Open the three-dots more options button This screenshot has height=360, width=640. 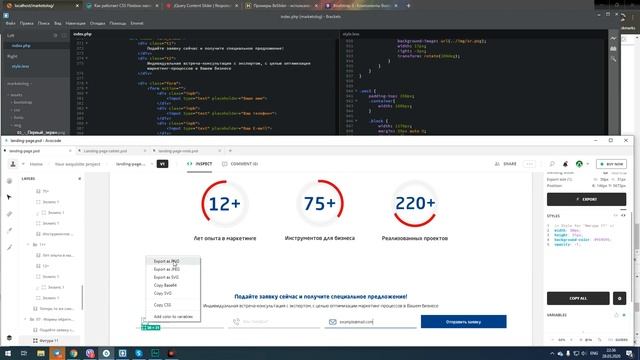529,164
